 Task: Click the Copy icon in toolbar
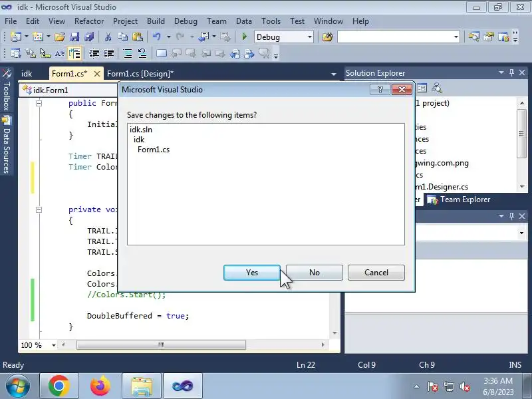(x=122, y=37)
